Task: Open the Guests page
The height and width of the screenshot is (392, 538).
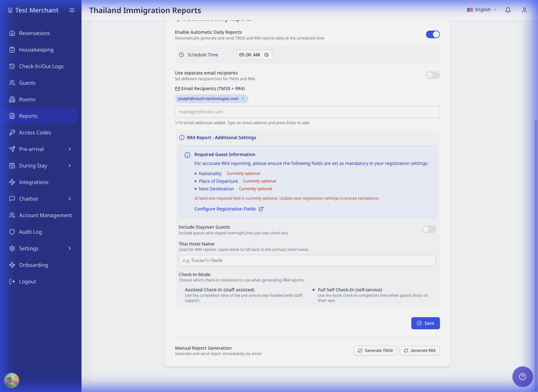Action: (x=27, y=83)
